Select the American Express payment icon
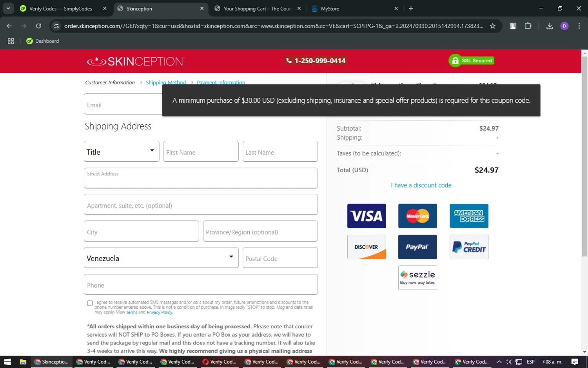The image size is (588, 368). 469,216
